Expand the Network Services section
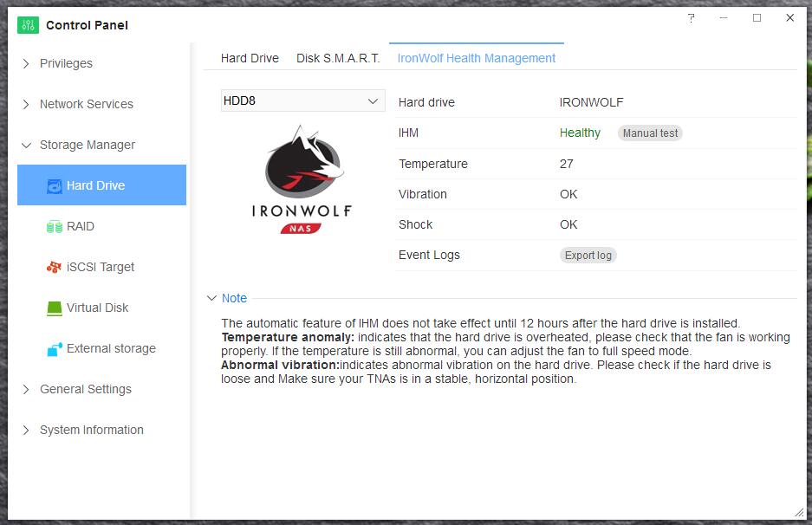The image size is (812, 525). coord(26,104)
